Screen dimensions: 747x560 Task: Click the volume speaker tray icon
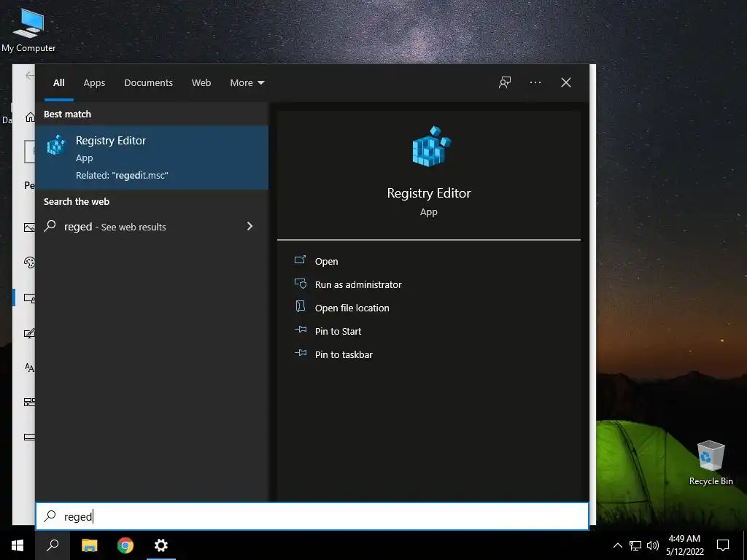point(653,545)
